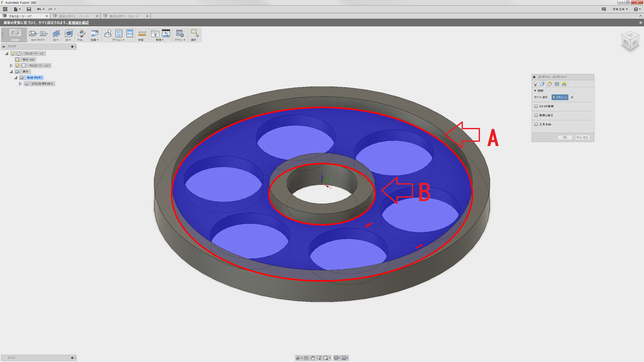Click the new setup folder icon
This screenshot has width=644, height=362.
pos(33,33)
